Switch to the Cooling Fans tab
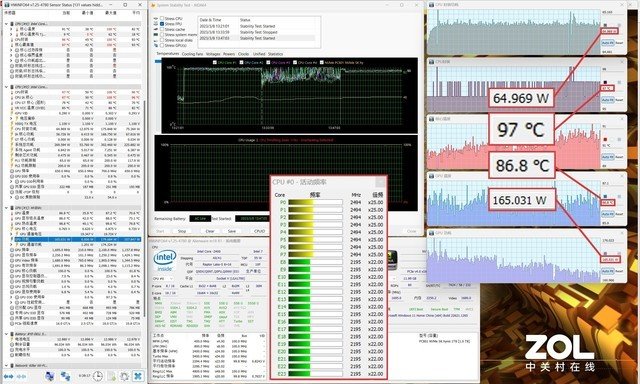 tap(192, 54)
